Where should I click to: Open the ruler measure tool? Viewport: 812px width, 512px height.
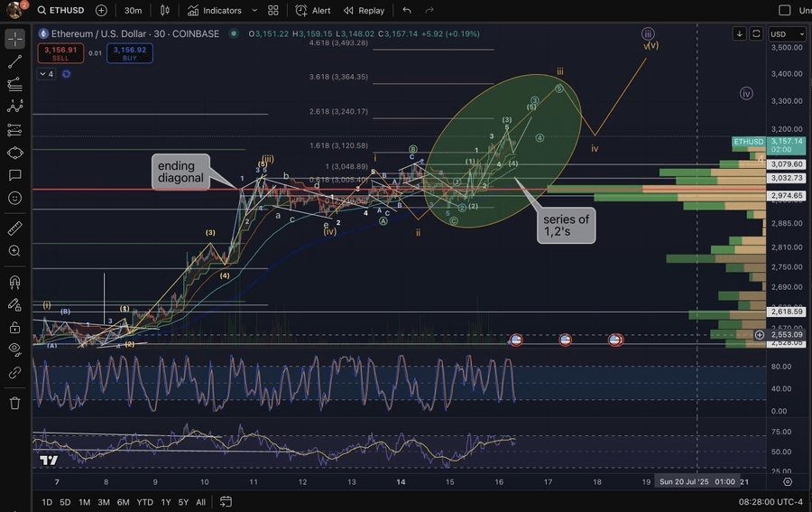pos(15,228)
